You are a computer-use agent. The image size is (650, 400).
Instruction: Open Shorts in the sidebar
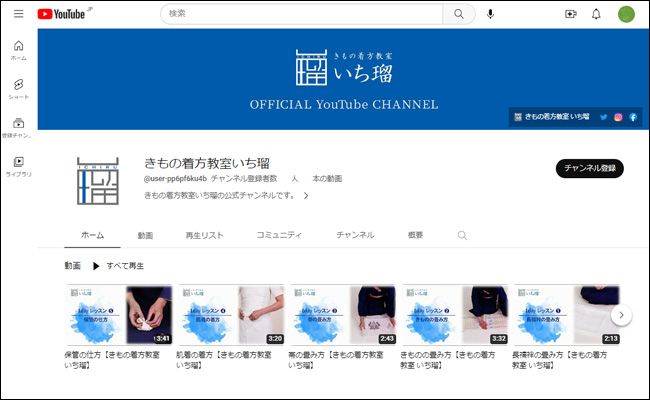click(18, 89)
